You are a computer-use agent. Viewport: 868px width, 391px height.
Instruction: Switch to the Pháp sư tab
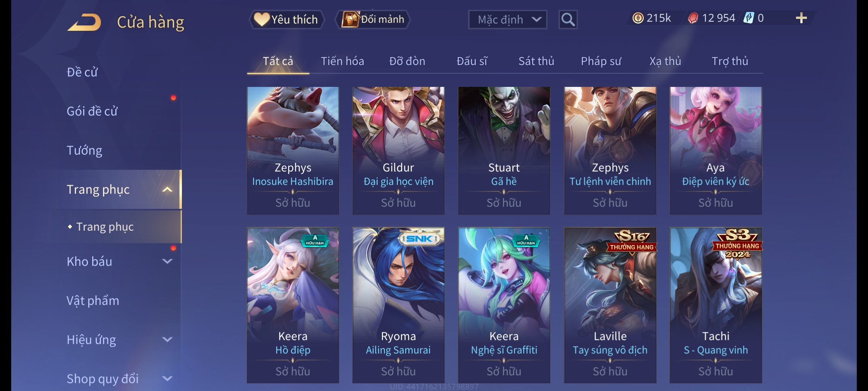pos(601,61)
